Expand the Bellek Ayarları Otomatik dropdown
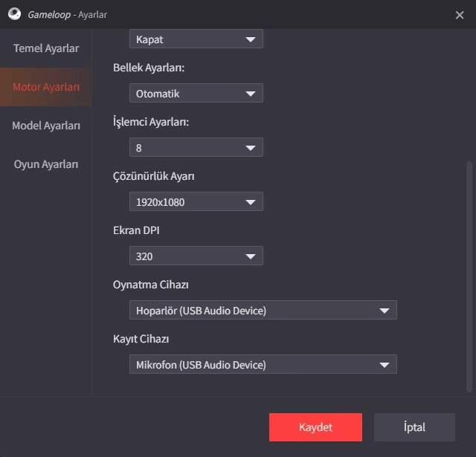The image size is (476, 457). coord(196,93)
